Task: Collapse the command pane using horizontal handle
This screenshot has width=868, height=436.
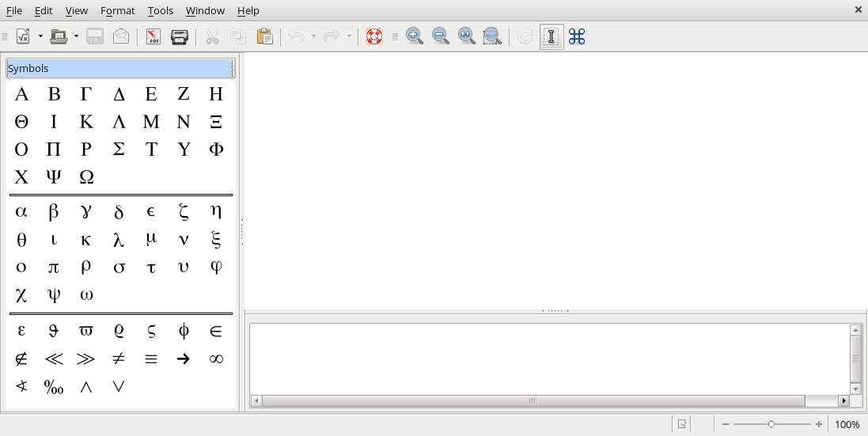Action: click(555, 311)
